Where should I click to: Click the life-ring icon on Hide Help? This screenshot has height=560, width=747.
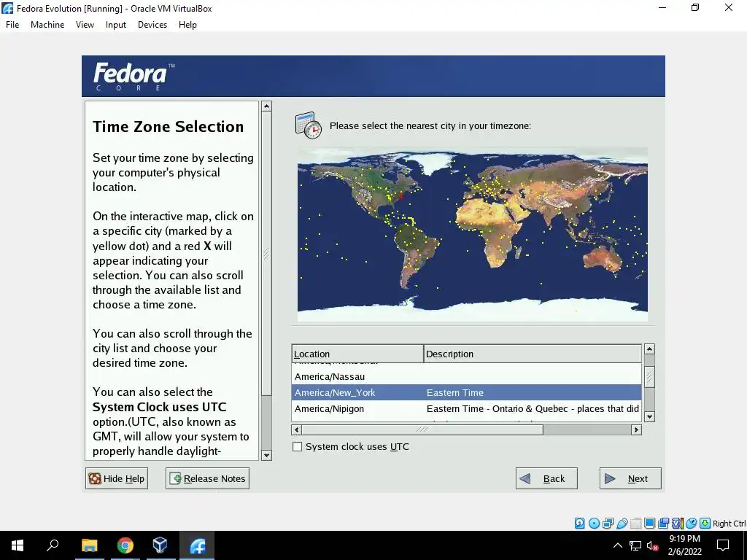(x=95, y=478)
